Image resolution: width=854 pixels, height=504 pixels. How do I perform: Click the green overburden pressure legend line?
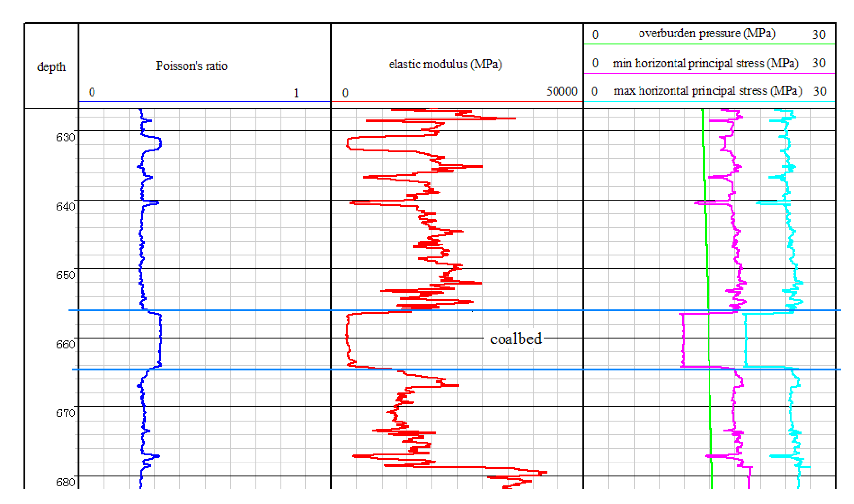coord(709,44)
